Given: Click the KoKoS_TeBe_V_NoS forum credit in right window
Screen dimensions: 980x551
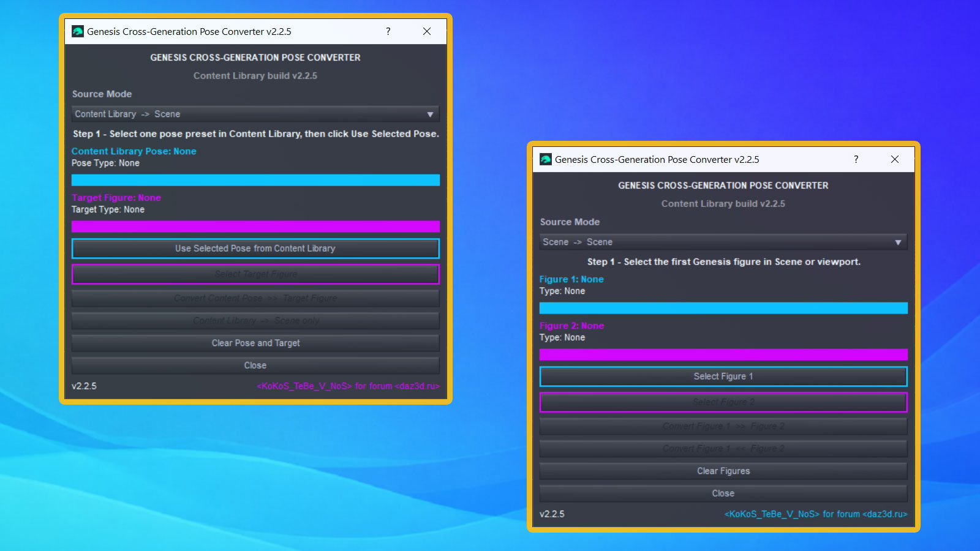Looking at the screenshot, I should coord(816,514).
